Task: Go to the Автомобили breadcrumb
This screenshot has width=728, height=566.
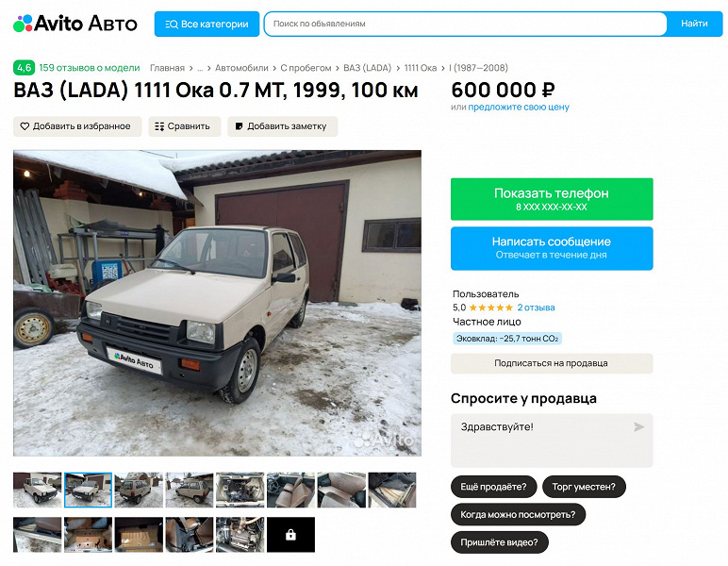Action: [241, 68]
